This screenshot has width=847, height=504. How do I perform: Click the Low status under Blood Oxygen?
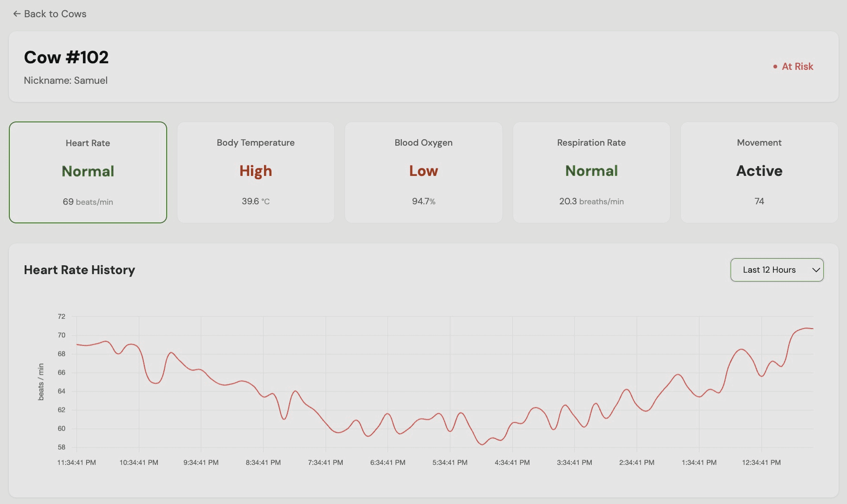pos(424,171)
